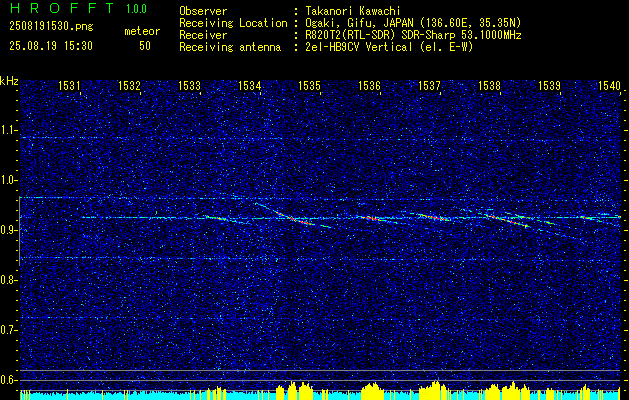
Task: Click the 1535 time axis marker
Action: pos(310,85)
